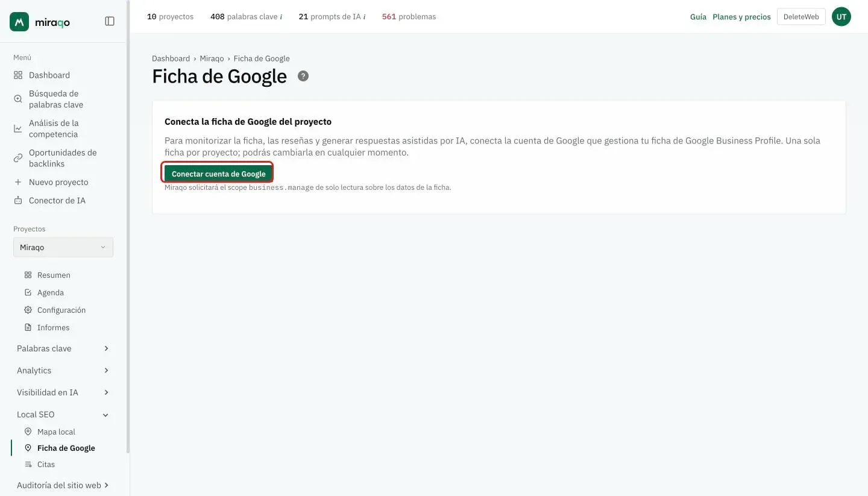This screenshot has height=496, width=868.
Task: Open the Miraqo project dropdown
Action: [x=63, y=247]
